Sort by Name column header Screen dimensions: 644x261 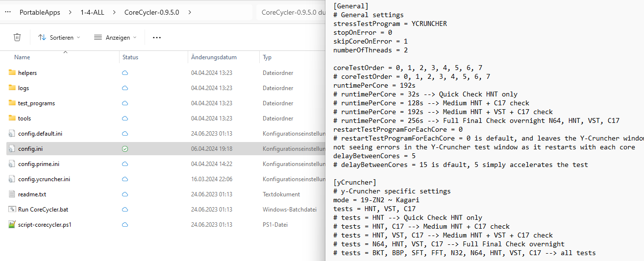[22, 57]
